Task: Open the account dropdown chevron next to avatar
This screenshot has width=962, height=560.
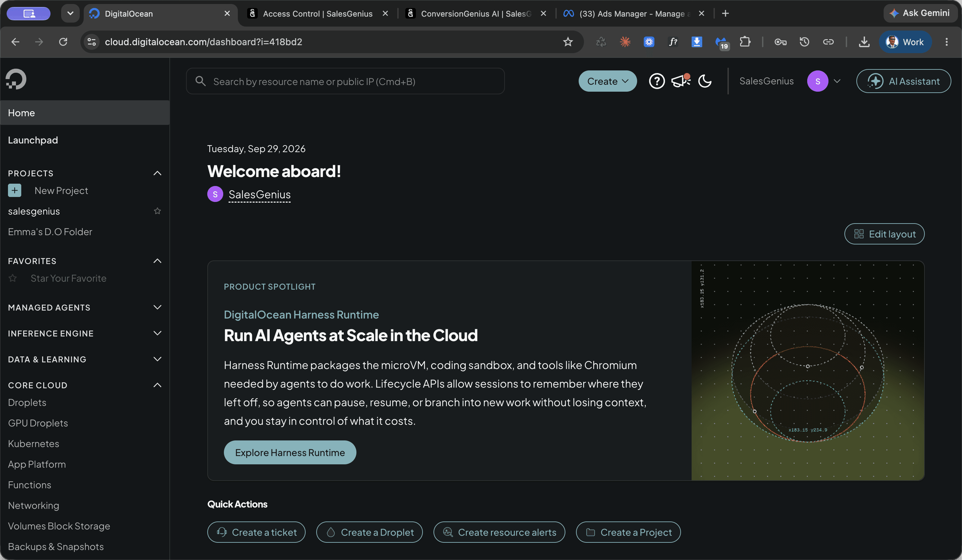Action: pos(837,81)
